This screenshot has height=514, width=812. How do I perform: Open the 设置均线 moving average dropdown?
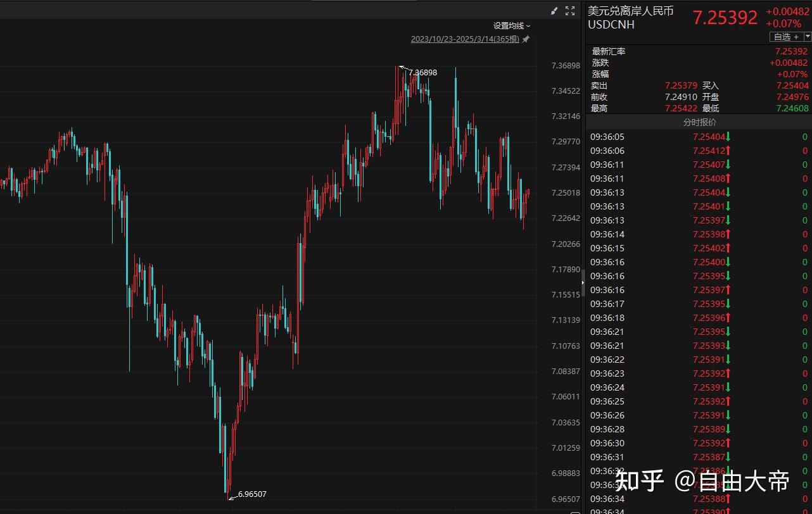click(x=512, y=26)
